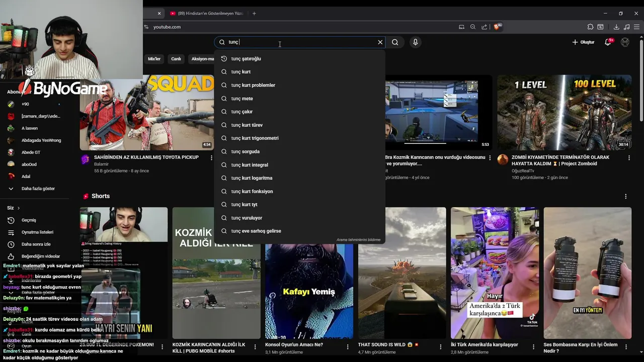Select suggestion tunç çakır
Viewport: 644px width, 362px height.
tap(299, 112)
